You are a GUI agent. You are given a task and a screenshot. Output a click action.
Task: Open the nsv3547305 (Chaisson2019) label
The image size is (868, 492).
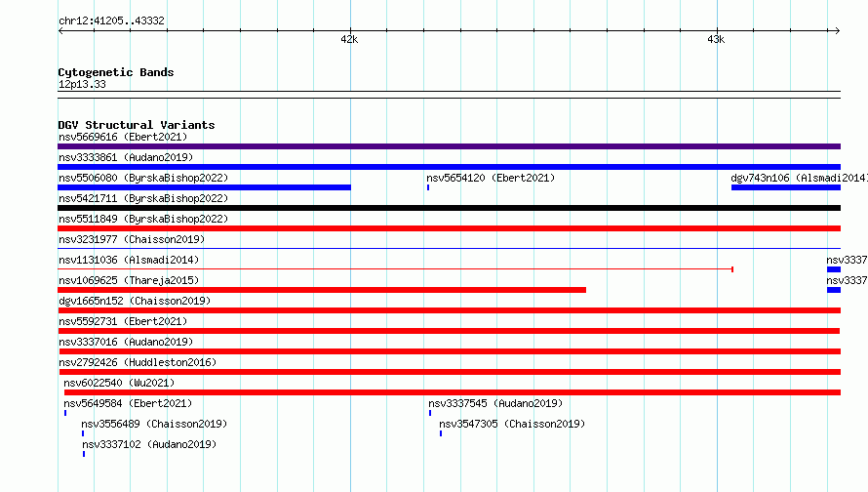[x=512, y=424]
